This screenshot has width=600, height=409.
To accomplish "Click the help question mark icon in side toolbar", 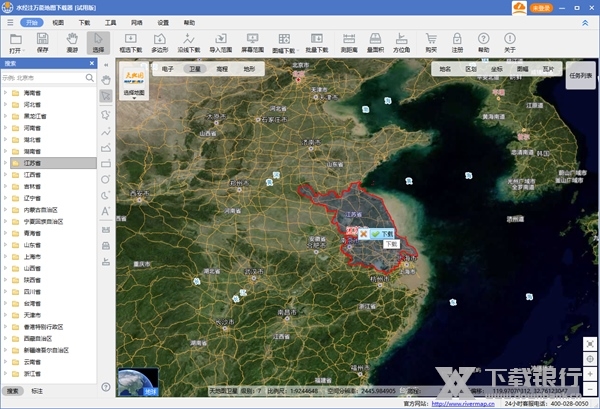I will tap(106, 387).
